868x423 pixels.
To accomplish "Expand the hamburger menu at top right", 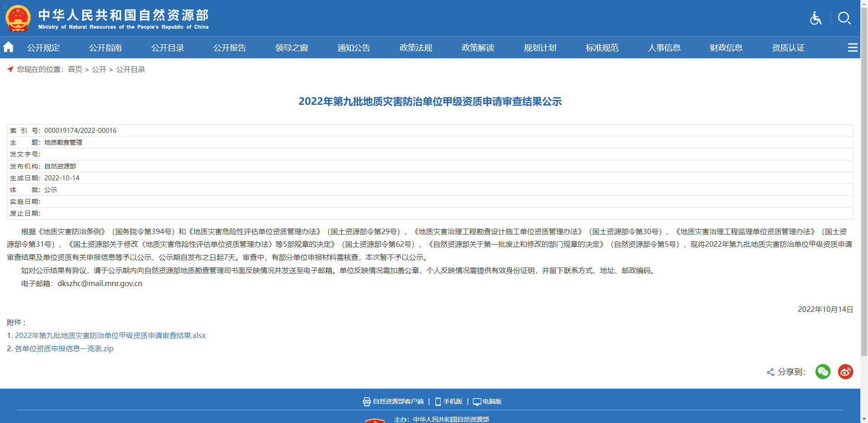I will (x=853, y=47).
